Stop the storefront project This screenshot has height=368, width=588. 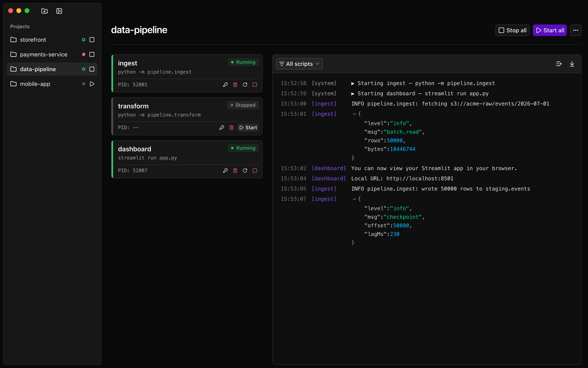[x=92, y=40]
